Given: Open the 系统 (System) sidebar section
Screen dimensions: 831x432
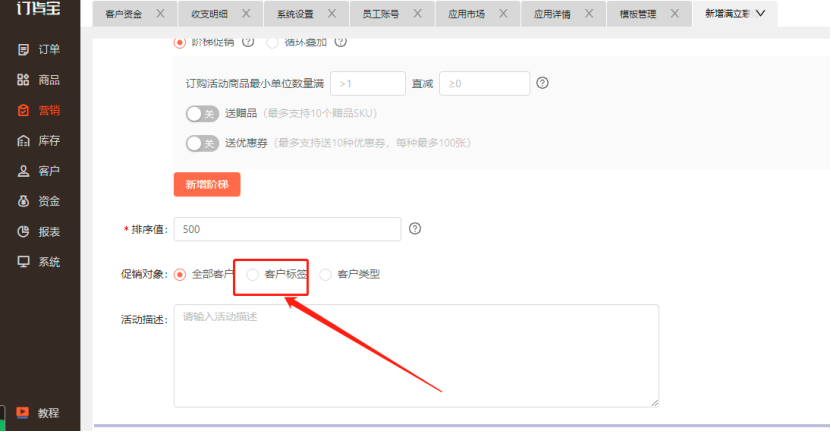Looking at the screenshot, I should pos(38,262).
